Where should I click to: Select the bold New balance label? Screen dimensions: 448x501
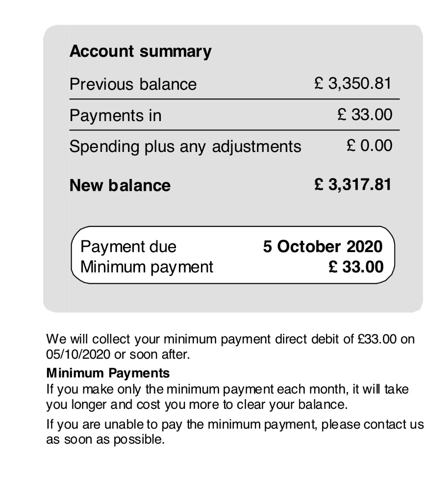[120, 185]
